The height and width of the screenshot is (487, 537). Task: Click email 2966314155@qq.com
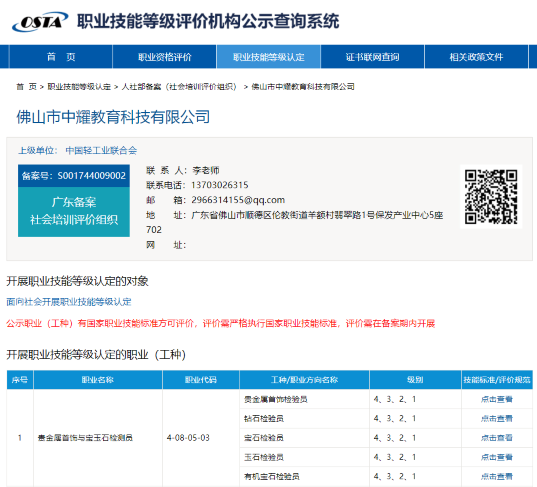pyautogui.click(x=238, y=200)
